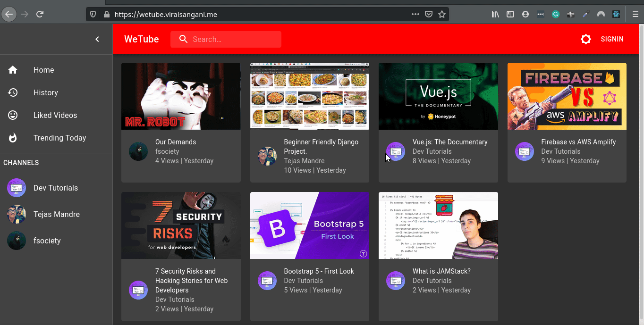
Task: Click 'What is JAMStack?' title
Action: [441, 271]
